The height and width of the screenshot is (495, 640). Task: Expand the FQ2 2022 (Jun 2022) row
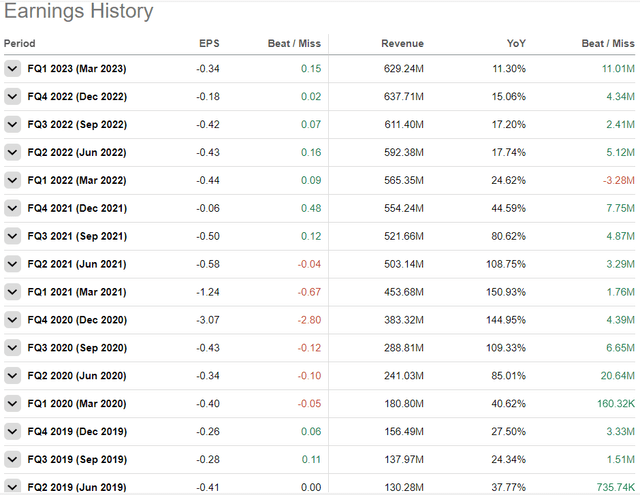click(x=12, y=153)
